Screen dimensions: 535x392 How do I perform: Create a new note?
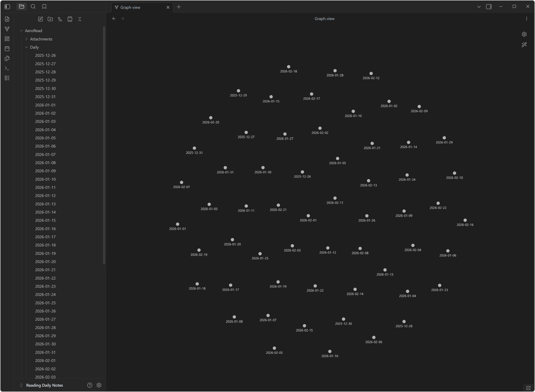point(40,19)
